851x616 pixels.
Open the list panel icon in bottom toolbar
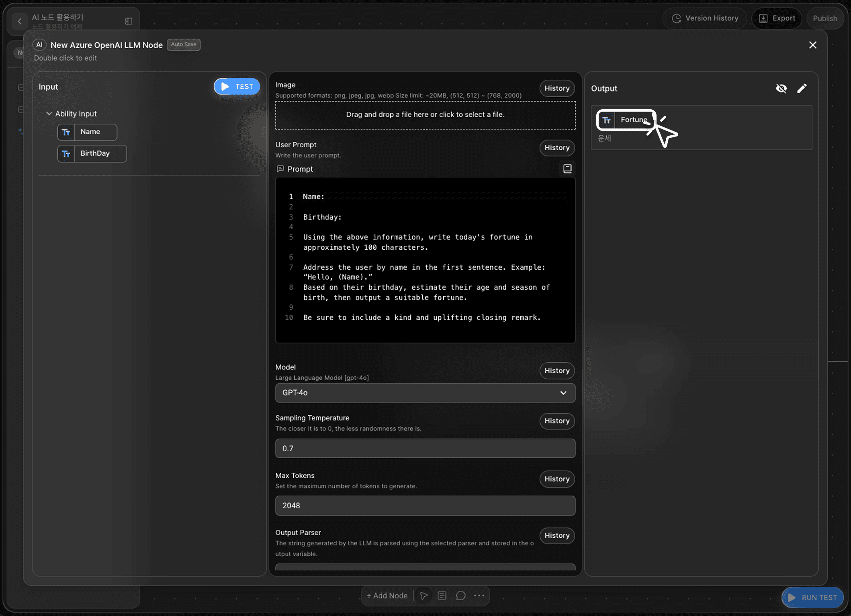[442, 596]
